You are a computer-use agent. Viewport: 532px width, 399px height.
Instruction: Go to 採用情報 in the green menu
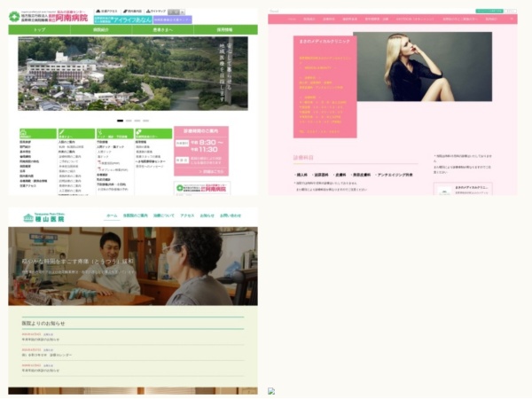(x=226, y=29)
